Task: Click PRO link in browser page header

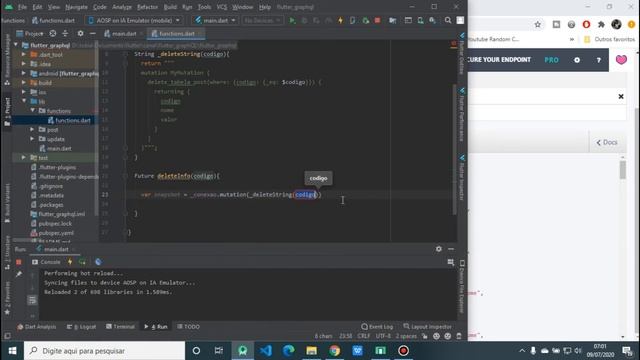Action: click(x=551, y=60)
